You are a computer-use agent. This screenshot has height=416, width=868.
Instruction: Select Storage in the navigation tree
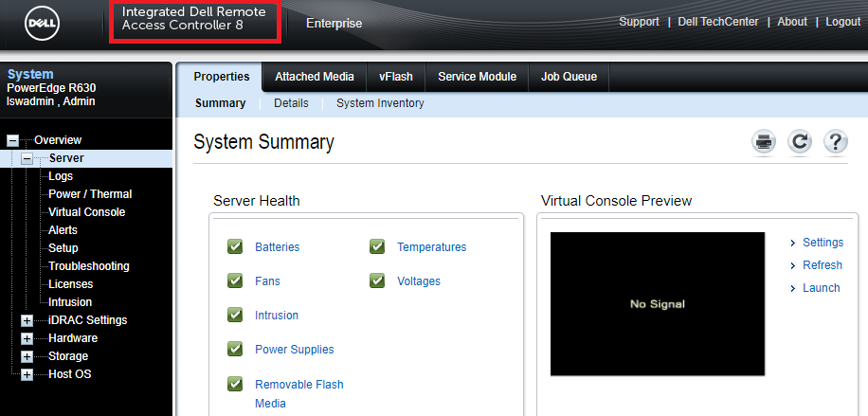[x=68, y=356]
